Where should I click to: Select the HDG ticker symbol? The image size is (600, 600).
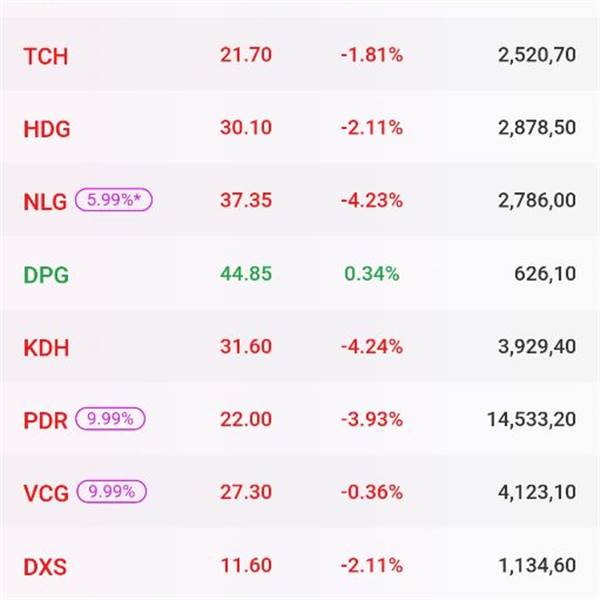click(46, 129)
